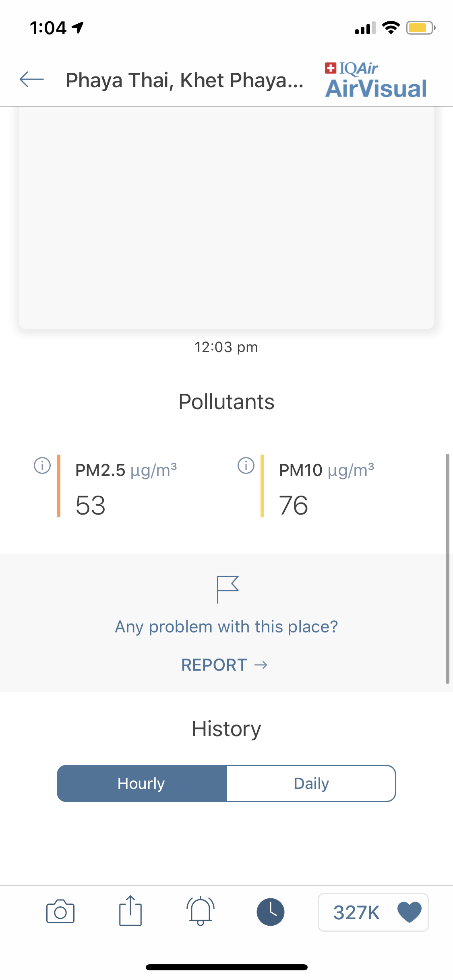Tap the alert bell icon

[200, 911]
